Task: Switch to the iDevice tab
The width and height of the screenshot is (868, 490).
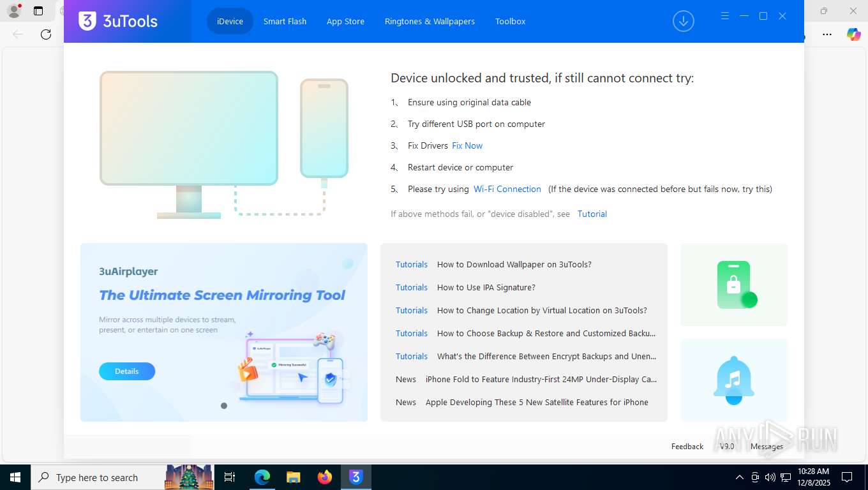Action: (230, 21)
